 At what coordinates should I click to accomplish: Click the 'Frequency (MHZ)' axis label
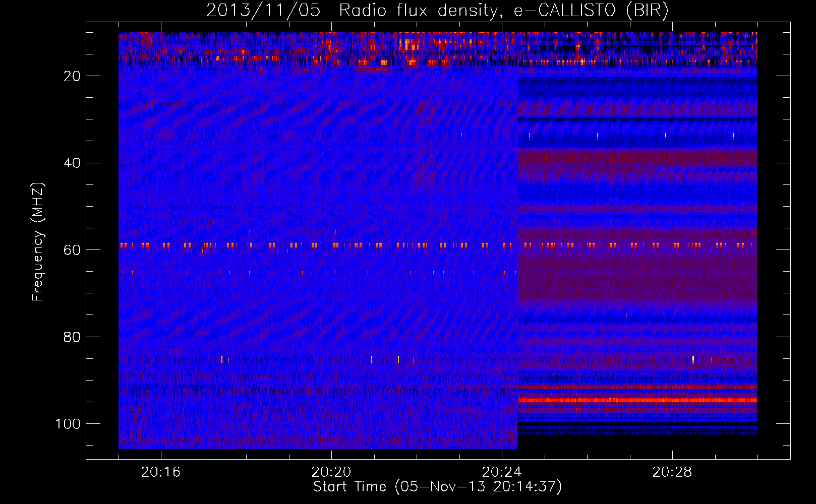[38, 242]
